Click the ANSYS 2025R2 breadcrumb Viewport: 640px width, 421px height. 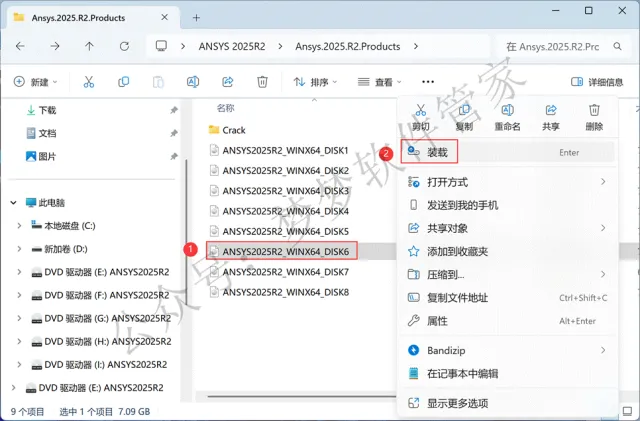pyautogui.click(x=232, y=46)
